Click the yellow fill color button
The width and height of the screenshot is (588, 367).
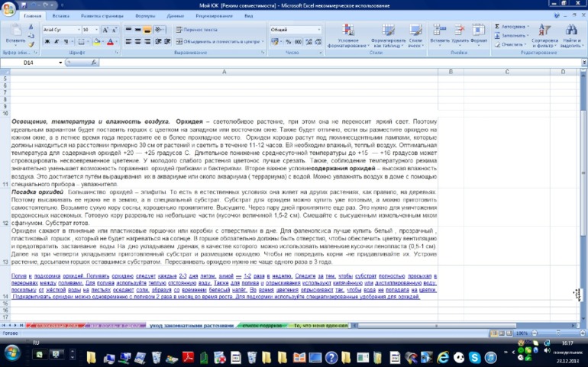coord(94,42)
